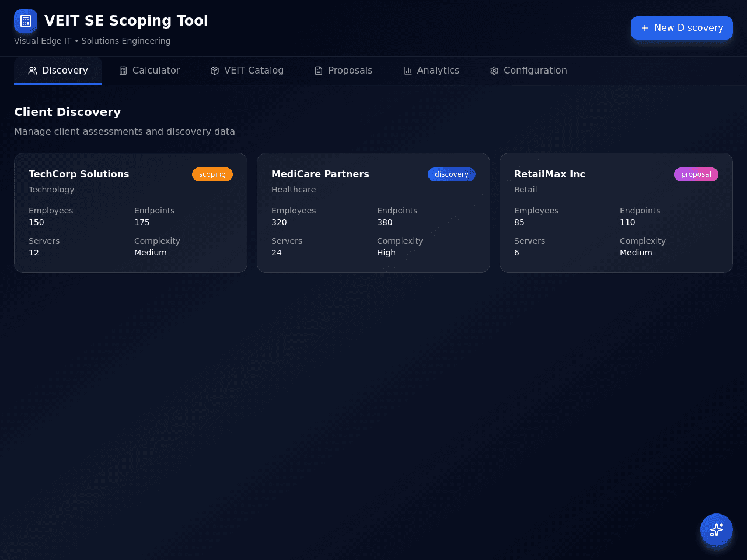Click MediCare's server count 24
This screenshot has height=560, width=747.
pyautogui.click(x=277, y=253)
